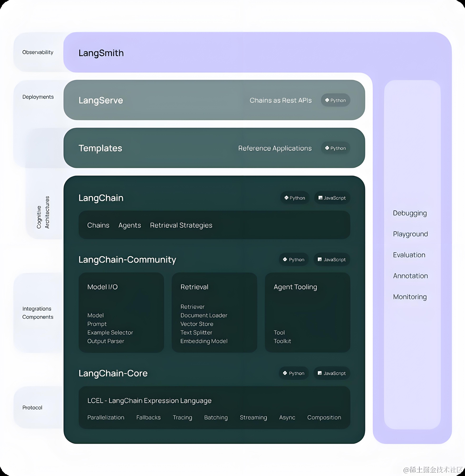Select Playground from the LangSmith sidebar
Image resolution: width=465 pixels, height=476 pixels.
pyautogui.click(x=411, y=234)
